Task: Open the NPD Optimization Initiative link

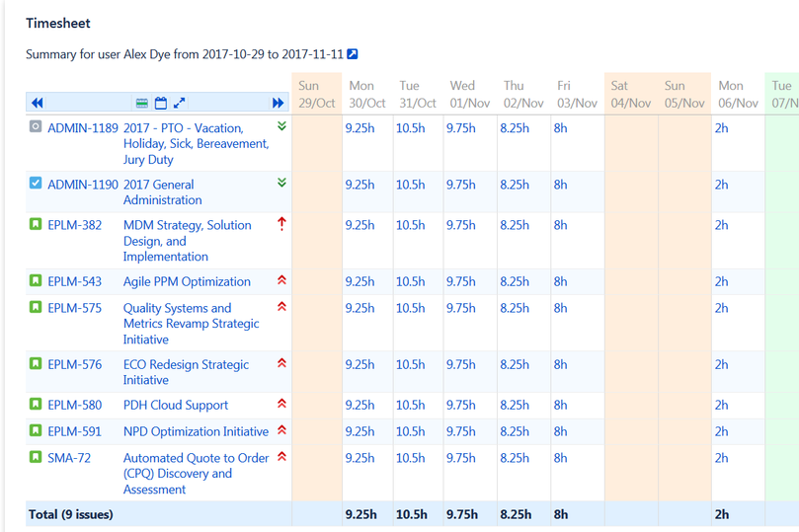Action: point(196,432)
